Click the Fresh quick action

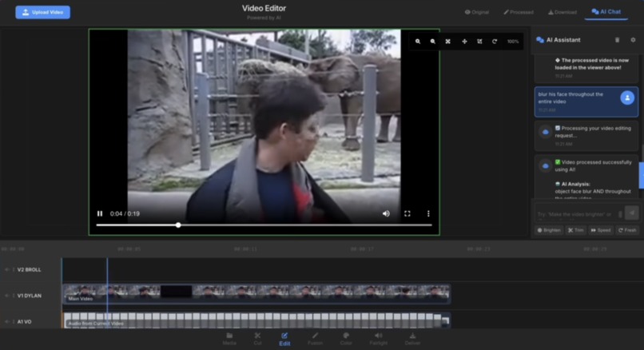tap(627, 230)
